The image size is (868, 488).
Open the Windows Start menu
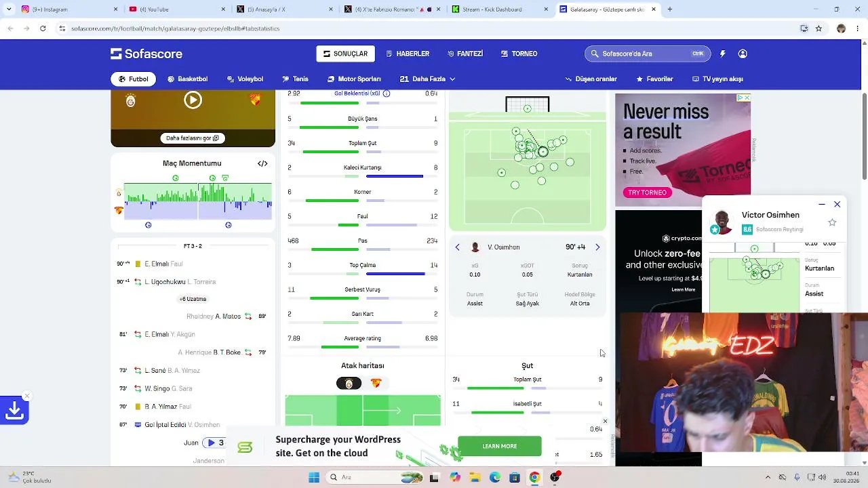(x=314, y=477)
